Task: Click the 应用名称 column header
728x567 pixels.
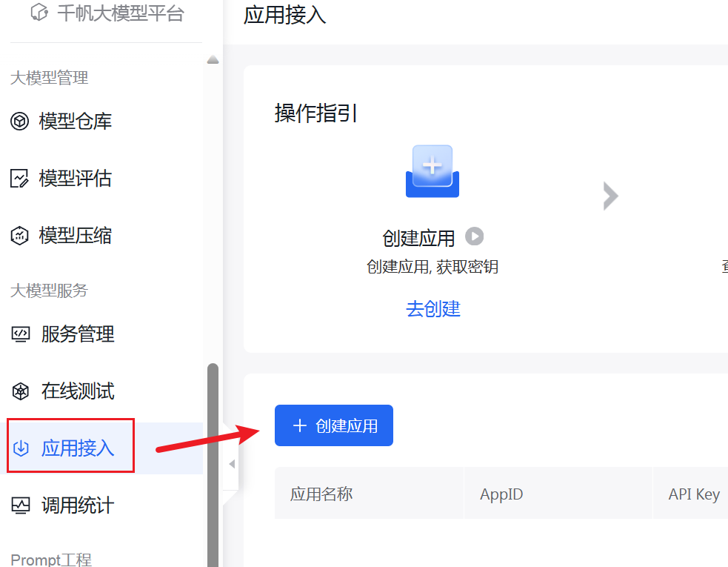Action: point(321,494)
